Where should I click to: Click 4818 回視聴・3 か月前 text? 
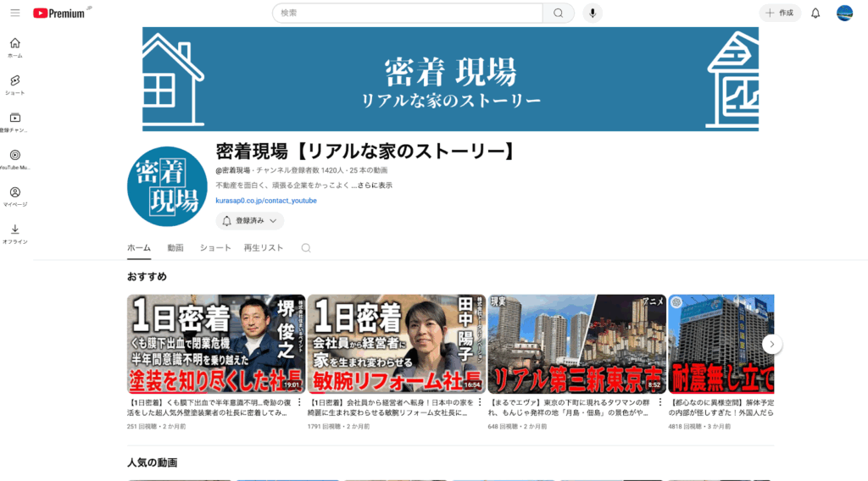[699, 427]
